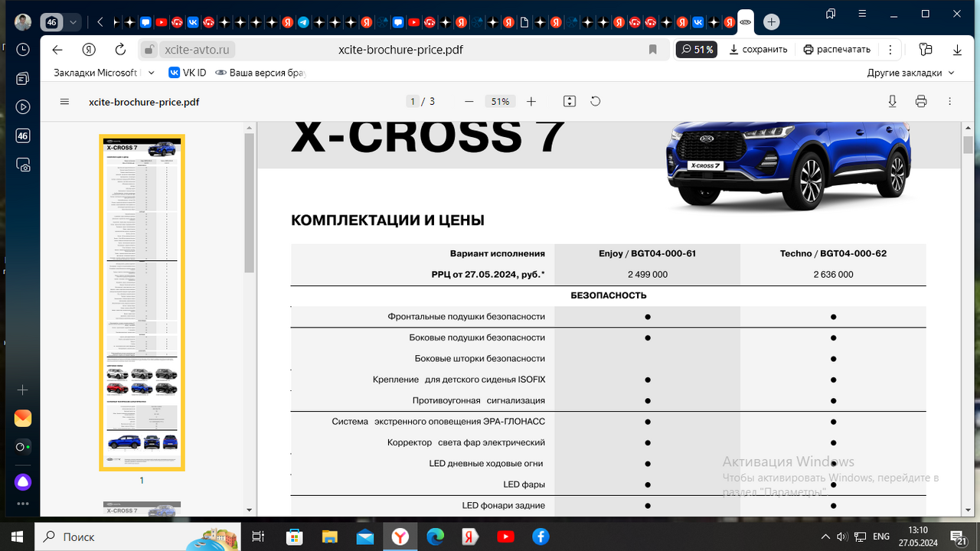Open Yandex home page button

(89, 50)
